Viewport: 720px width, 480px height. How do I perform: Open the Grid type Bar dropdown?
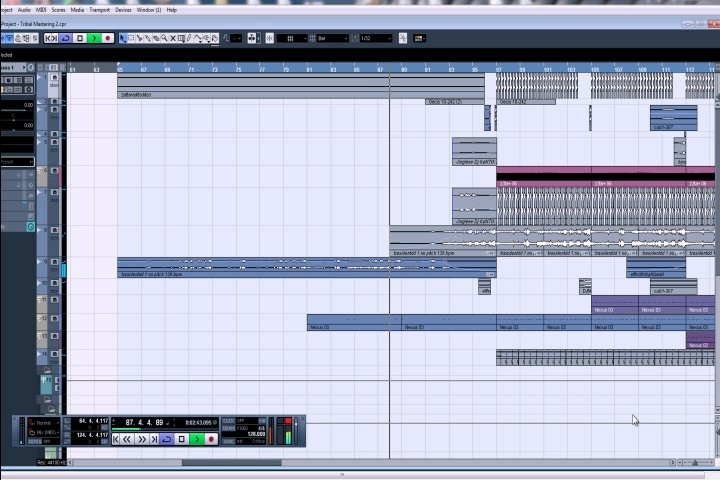coord(332,39)
